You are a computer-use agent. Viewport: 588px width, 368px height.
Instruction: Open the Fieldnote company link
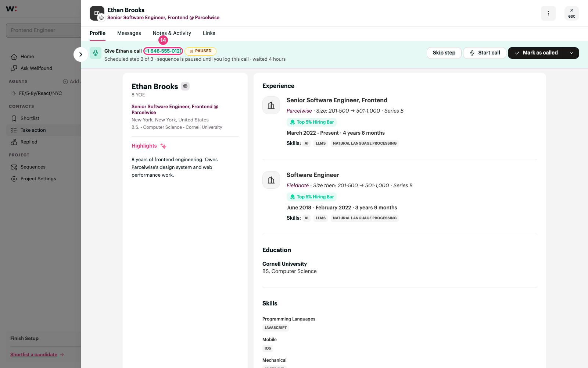click(x=298, y=185)
